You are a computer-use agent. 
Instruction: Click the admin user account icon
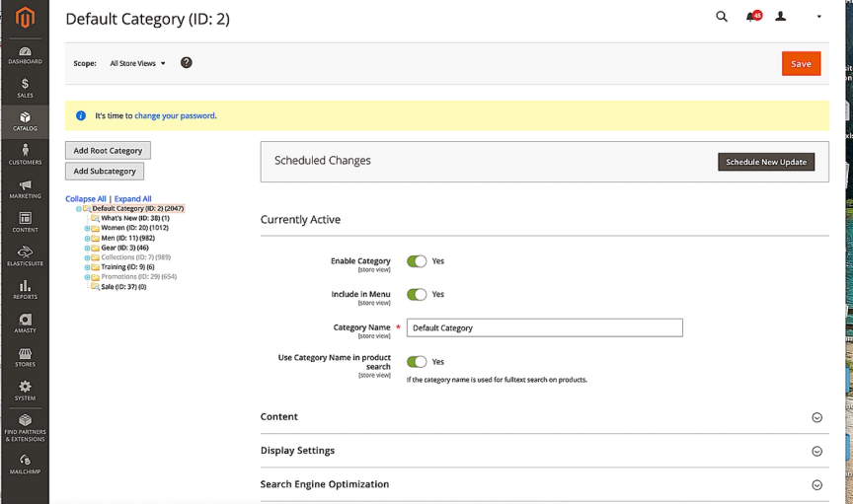[x=781, y=17]
